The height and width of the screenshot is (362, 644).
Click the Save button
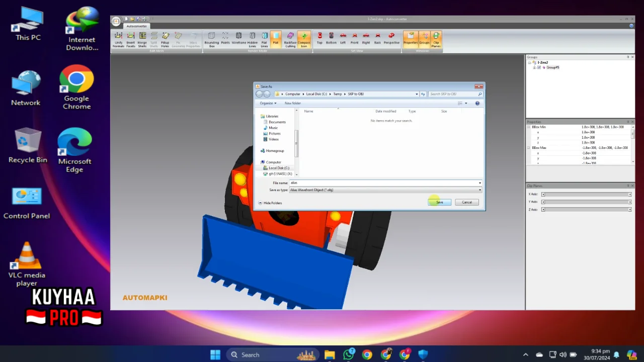click(440, 202)
